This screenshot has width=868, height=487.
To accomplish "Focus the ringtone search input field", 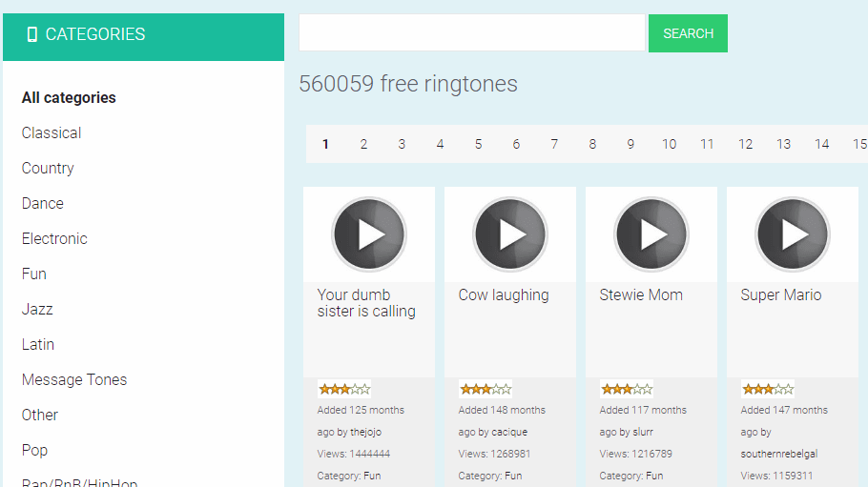I will click(472, 33).
